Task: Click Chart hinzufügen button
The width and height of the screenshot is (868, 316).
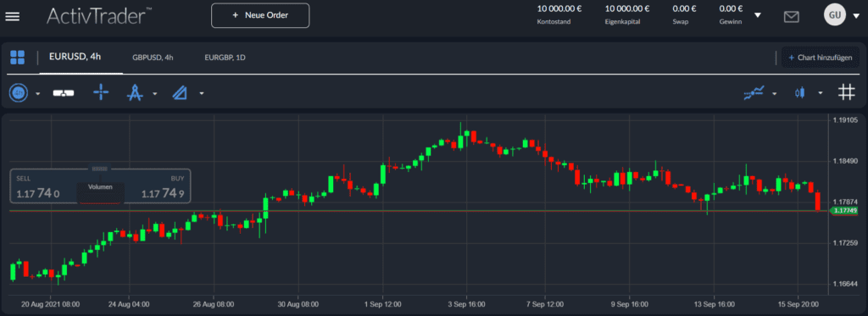Action: [x=821, y=58]
